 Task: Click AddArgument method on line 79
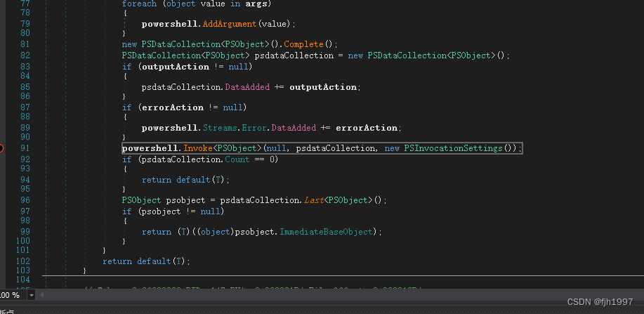230,24
